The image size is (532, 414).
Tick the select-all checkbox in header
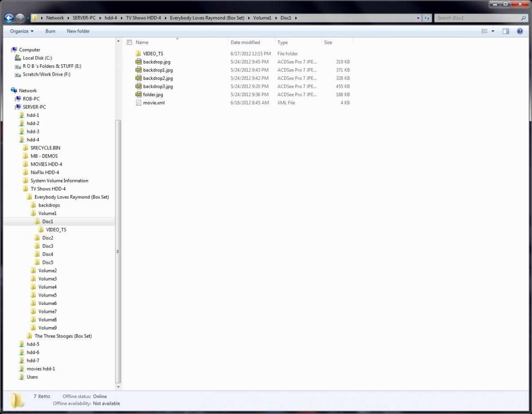click(x=129, y=43)
